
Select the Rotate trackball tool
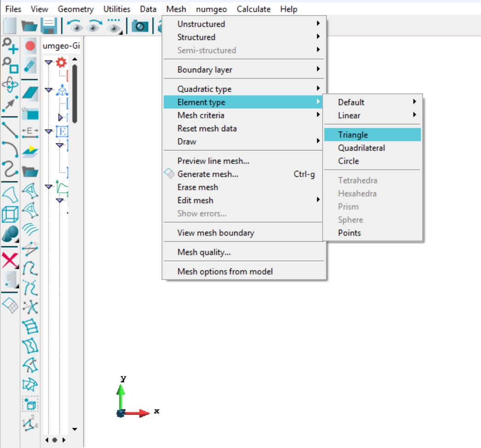point(10,85)
